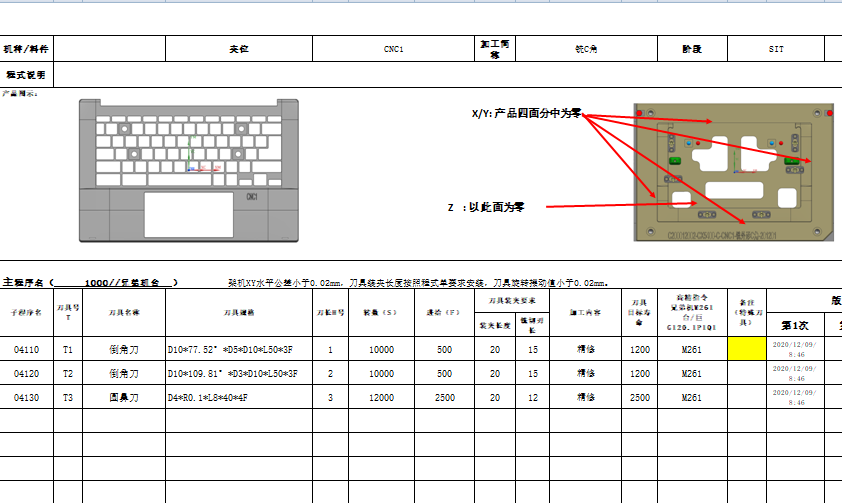Select 精修 content cell in row 04130
The image size is (842, 503).
pos(585,397)
